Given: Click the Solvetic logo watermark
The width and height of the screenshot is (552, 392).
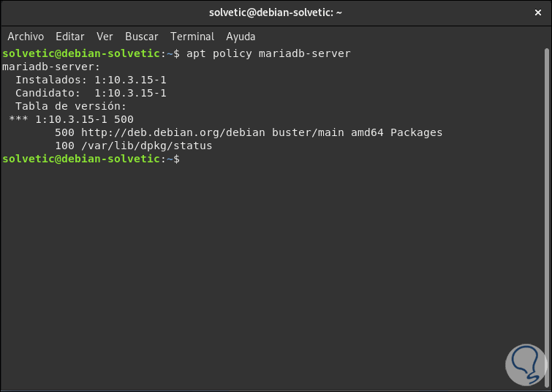Looking at the screenshot, I should pyautogui.click(x=518, y=362).
